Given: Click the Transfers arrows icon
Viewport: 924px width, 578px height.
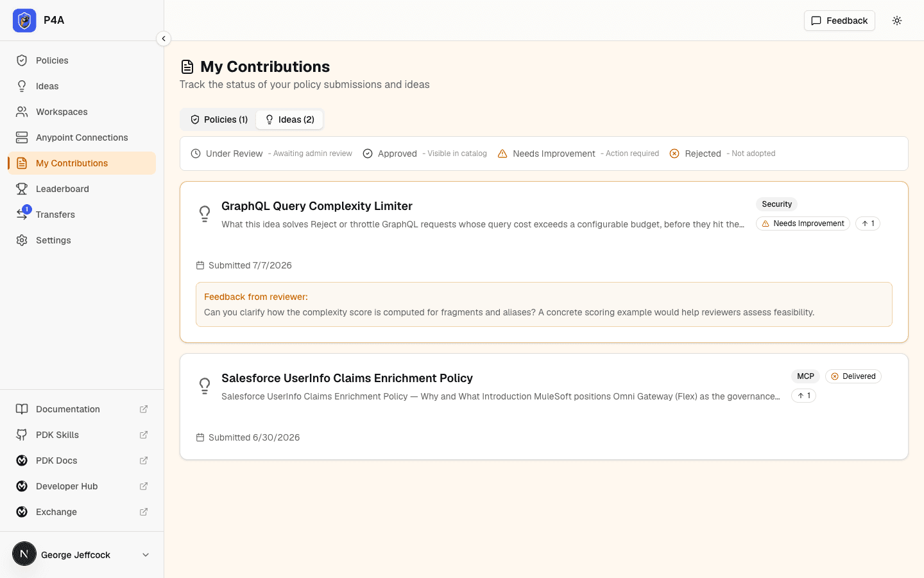Looking at the screenshot, I should [x=21, y=215].
